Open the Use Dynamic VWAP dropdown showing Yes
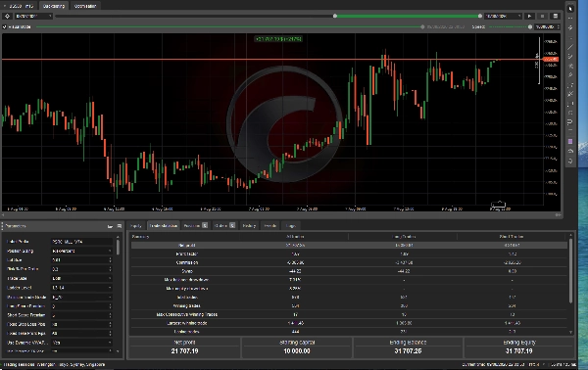Image resolution: width=588 pixels, height=370 pixels. click(x=81, y=343)
